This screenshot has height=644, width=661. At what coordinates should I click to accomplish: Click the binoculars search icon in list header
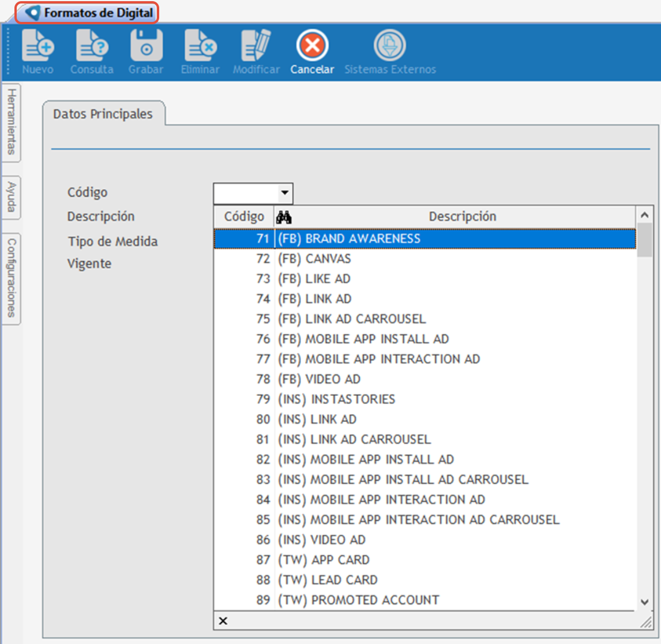coord(284,217)
